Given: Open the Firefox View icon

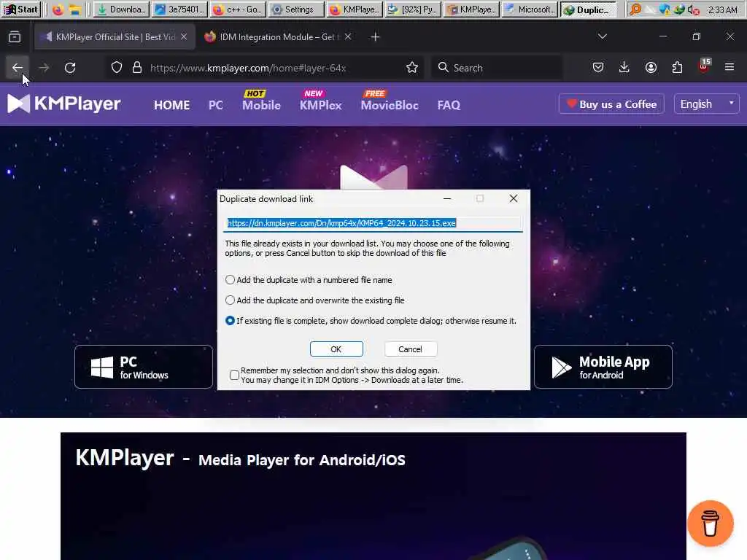Looking at the screenshot, I should pos(15,36).
